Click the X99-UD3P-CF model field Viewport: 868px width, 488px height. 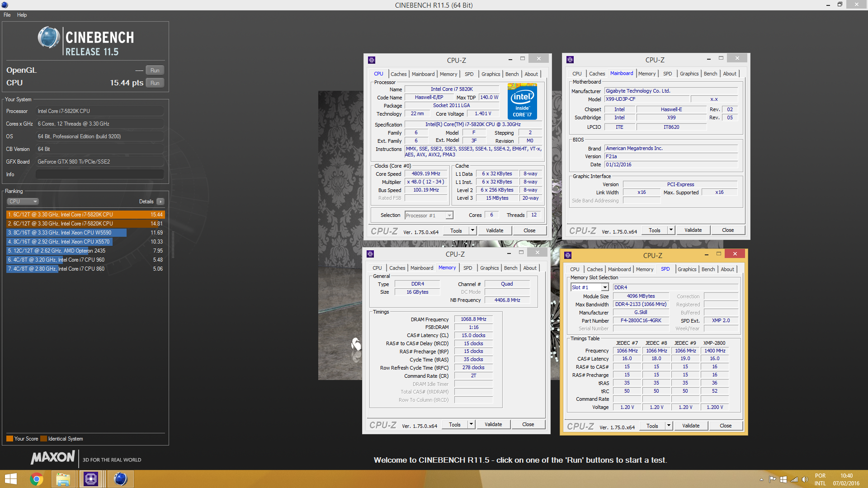coord(646,99)
